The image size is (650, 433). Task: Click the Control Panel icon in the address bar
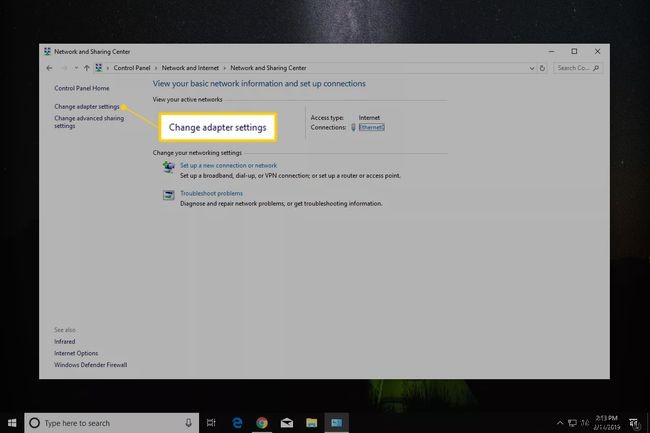pos(99,68)
